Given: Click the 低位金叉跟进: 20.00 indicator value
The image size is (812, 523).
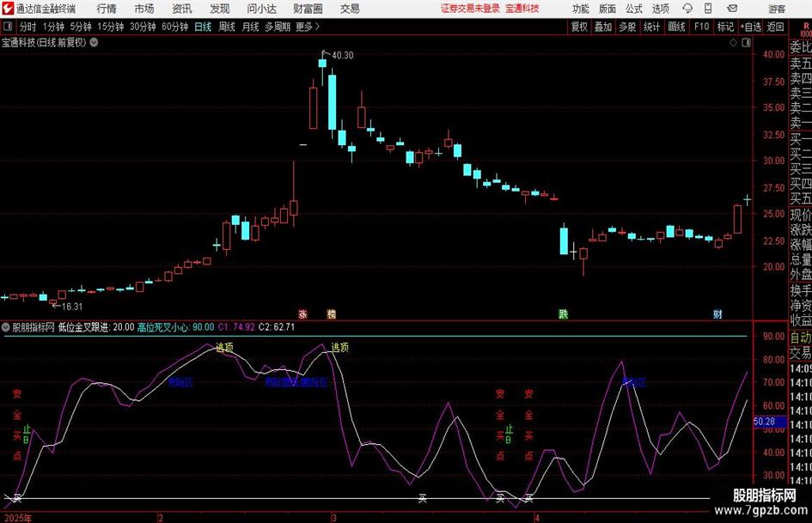Looking at the screenshot, I should click(x=96, y=327).
